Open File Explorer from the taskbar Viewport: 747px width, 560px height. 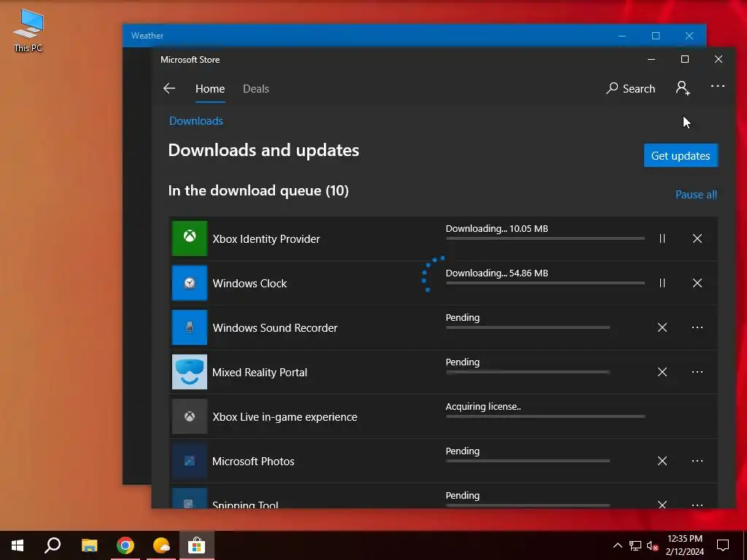89,545
